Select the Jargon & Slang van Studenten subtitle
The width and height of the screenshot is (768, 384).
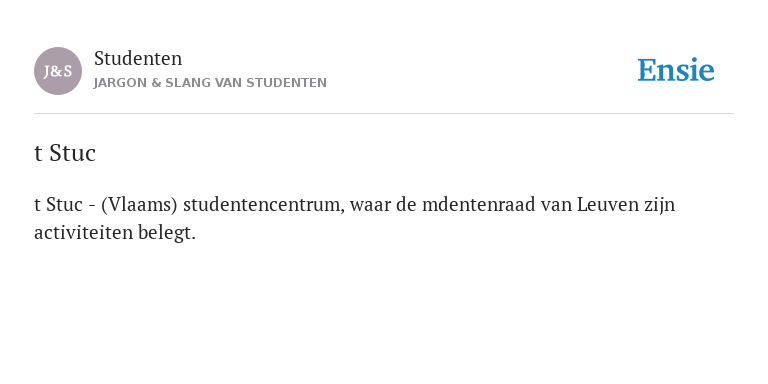(x=210, y=83)
